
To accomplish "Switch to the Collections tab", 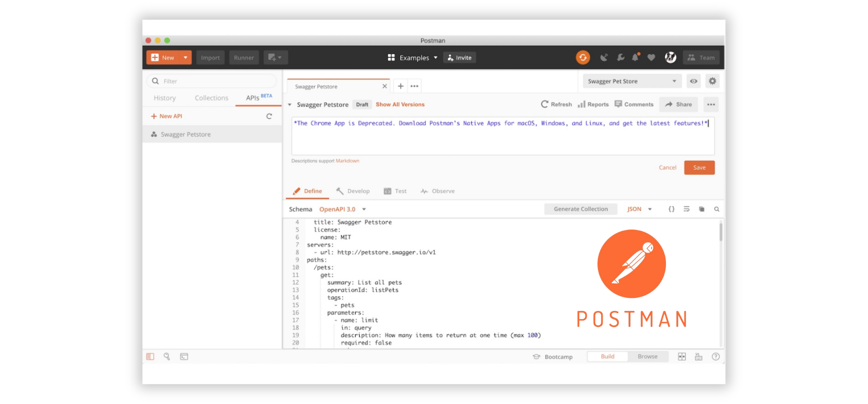I will (x=211, y=98).
